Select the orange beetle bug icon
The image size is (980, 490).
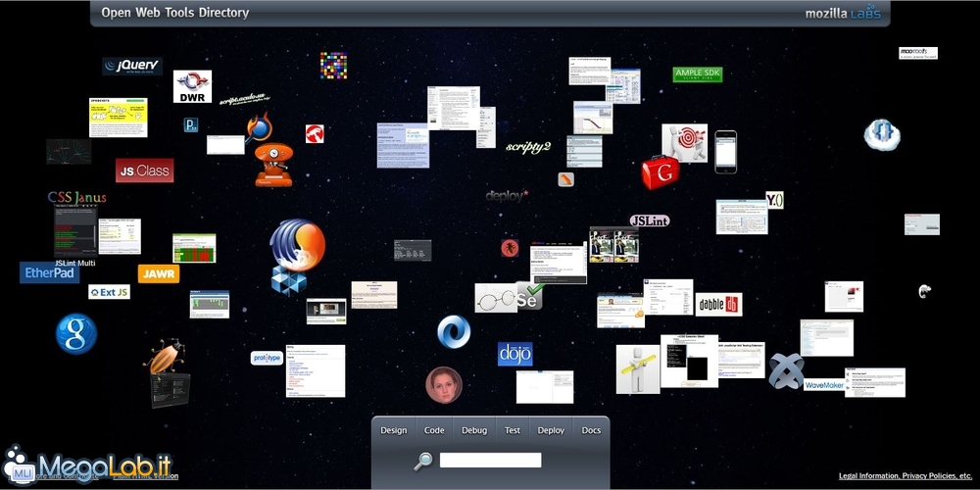point(165,357)
